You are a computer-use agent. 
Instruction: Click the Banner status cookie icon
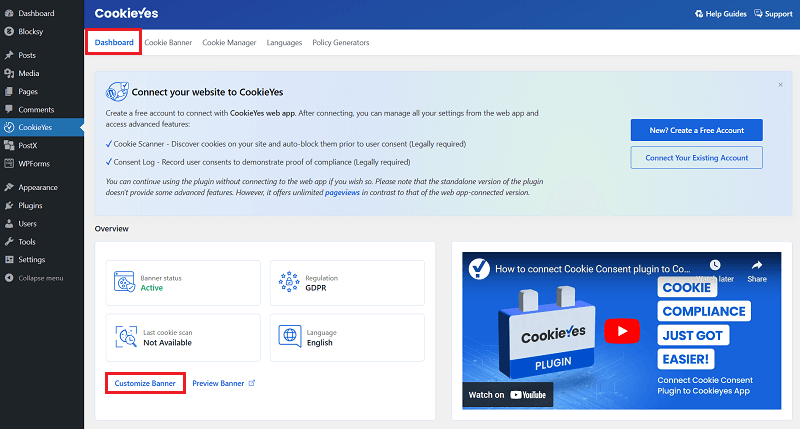coord(124,282)
